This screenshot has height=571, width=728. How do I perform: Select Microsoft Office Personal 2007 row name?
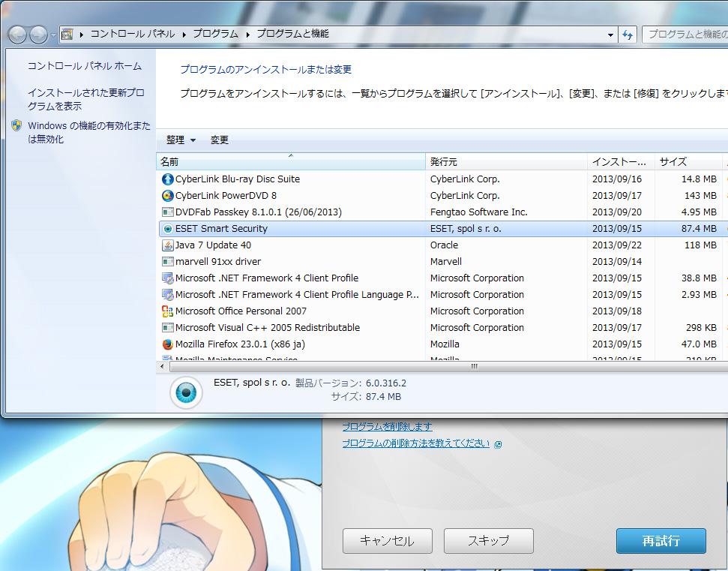(241, 311)
